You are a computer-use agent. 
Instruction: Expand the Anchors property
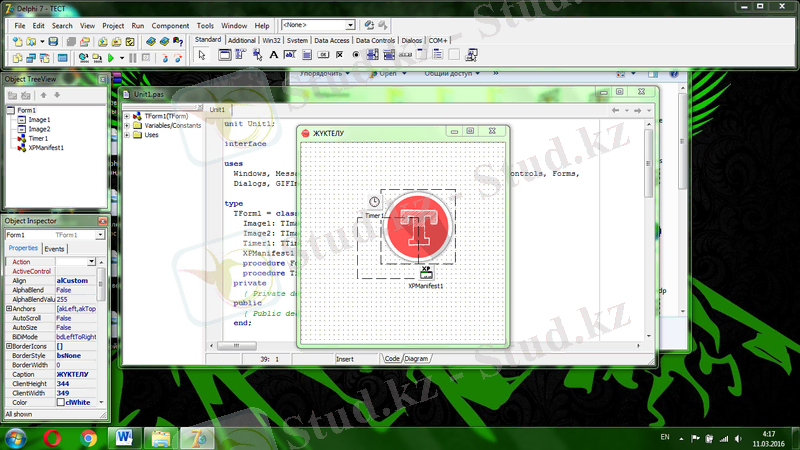[9, 309]
